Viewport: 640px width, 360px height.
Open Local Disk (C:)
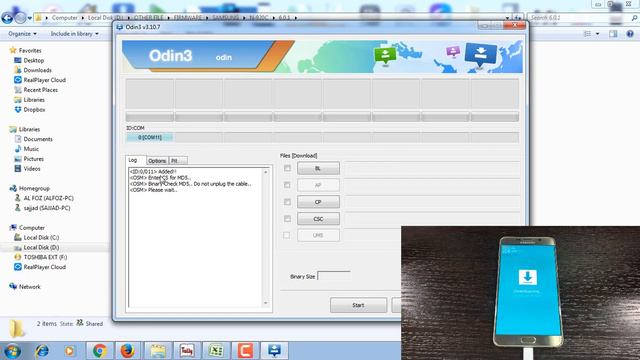[41, 238]
